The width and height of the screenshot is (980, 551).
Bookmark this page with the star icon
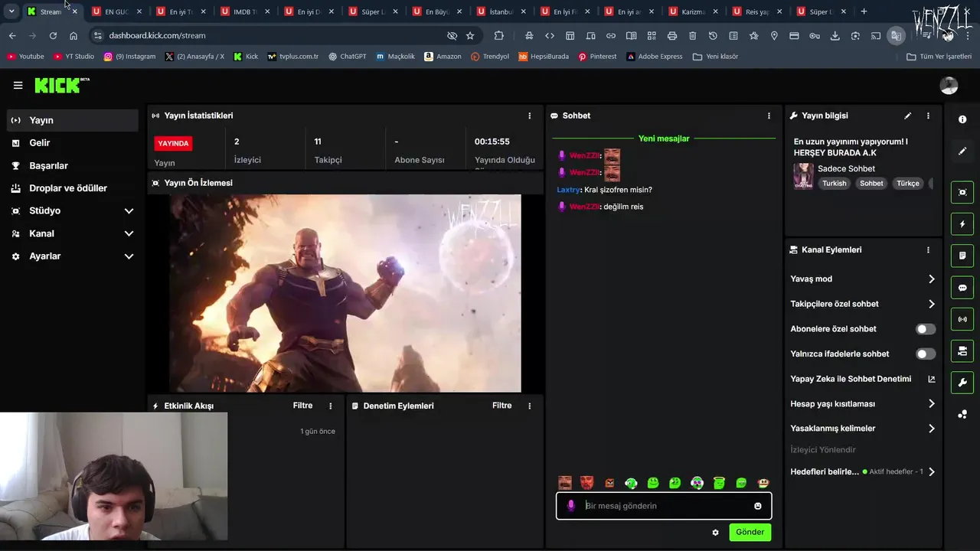coord(470,35)
